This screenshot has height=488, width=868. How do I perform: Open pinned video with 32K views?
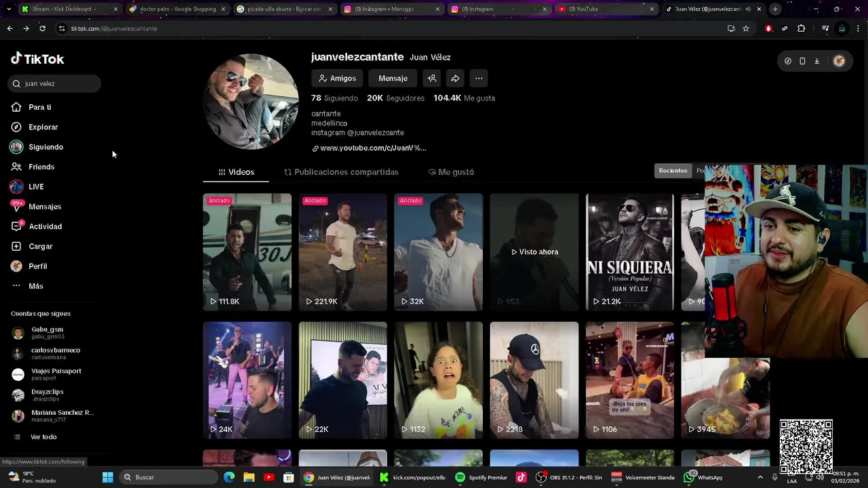pyautogui.click(x=438, y=252)
